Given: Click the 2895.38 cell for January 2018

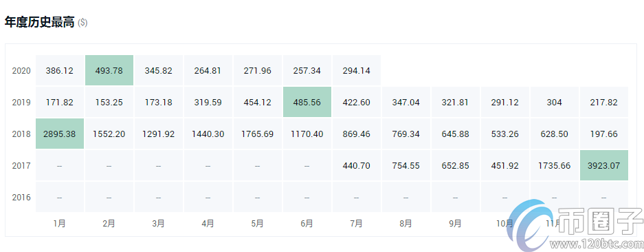Looking at the screenshot, I should (x=60, y=134).
